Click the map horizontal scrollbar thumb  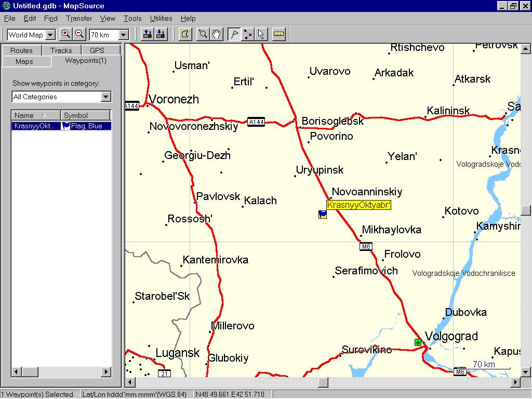coord(323,382)
